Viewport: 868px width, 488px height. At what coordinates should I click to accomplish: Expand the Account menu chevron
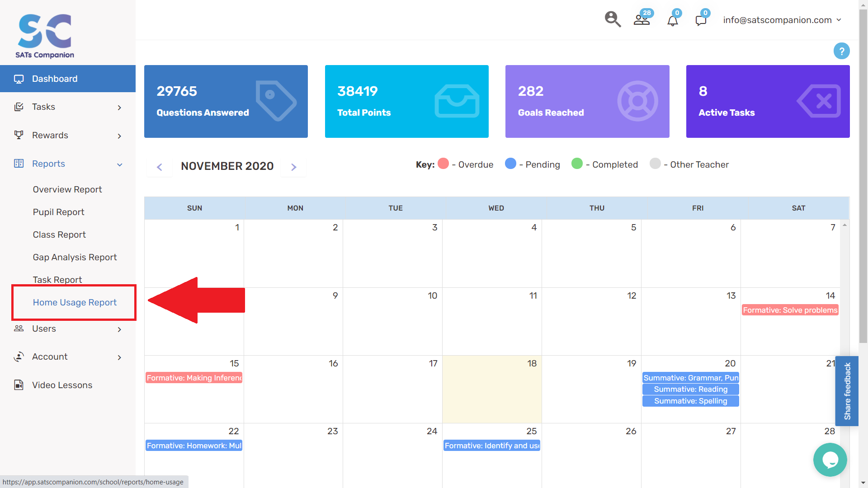119,357
